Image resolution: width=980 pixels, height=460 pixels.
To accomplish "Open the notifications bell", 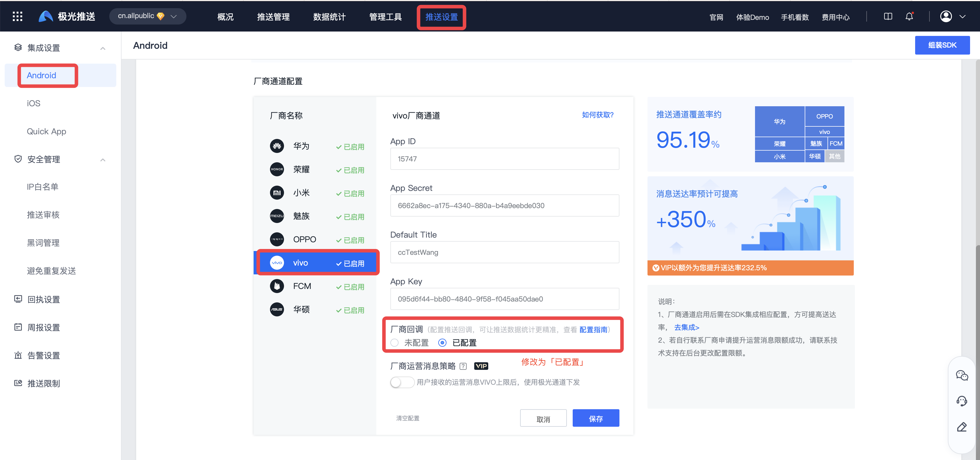I will coord(909,16).
